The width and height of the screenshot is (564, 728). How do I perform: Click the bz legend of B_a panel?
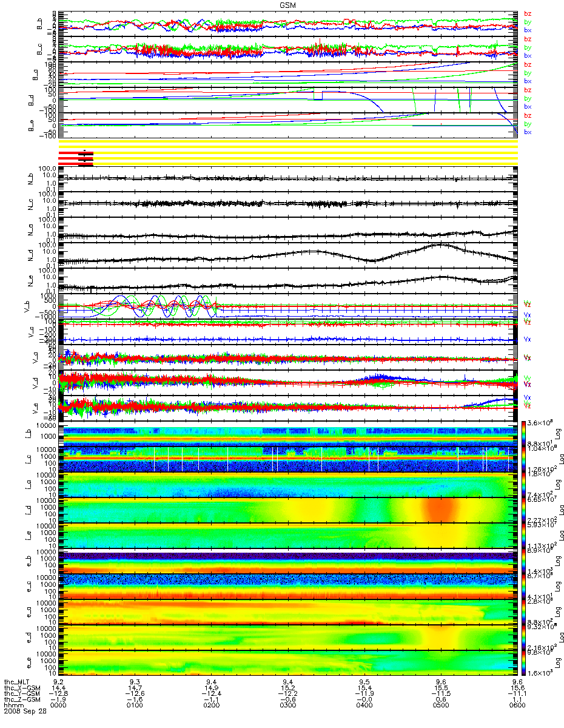(527, 64)
